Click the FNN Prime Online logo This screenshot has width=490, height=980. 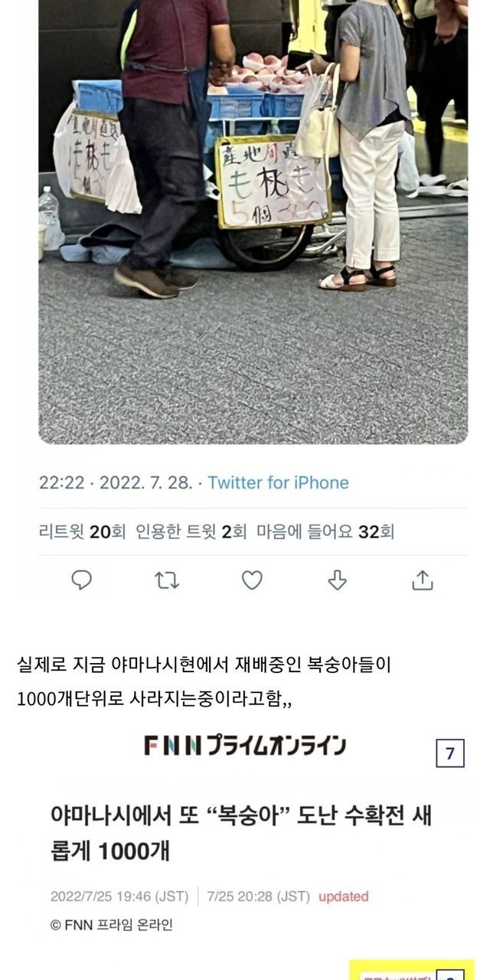coord(244,745)
